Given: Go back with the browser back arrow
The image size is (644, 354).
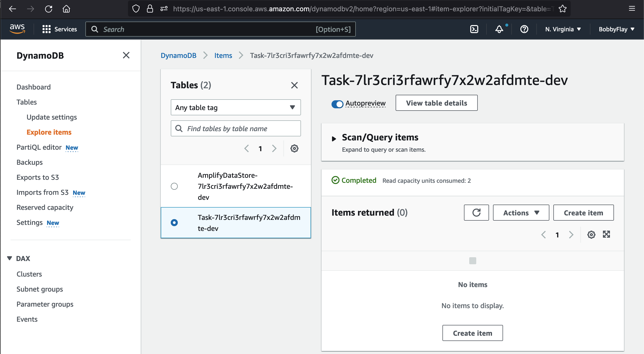Looking at the screenshot, I should point(13,9).
